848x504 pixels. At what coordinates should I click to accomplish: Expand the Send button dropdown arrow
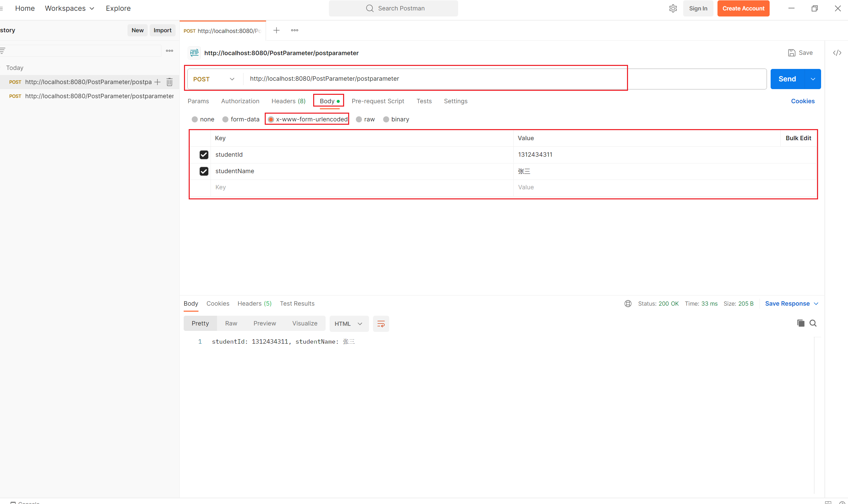[813, 79]
